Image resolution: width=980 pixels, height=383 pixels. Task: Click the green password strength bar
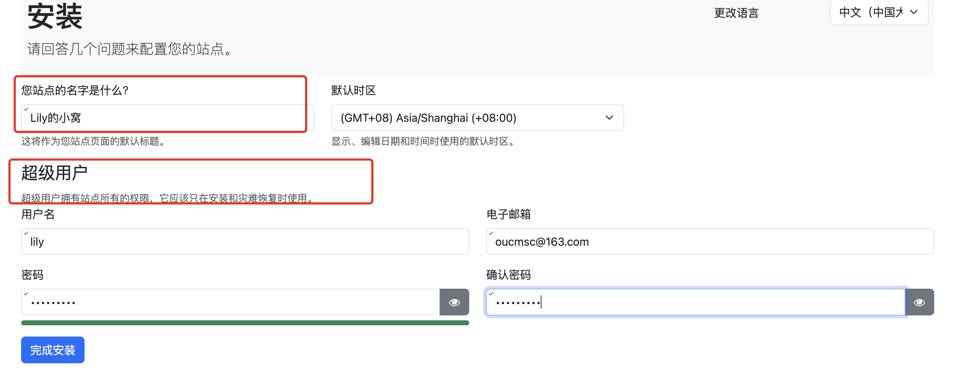pos(244,322)
